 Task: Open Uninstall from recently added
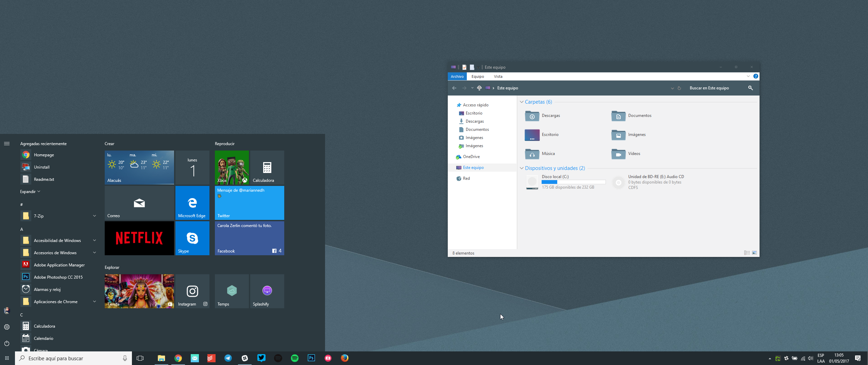(59, 167)
